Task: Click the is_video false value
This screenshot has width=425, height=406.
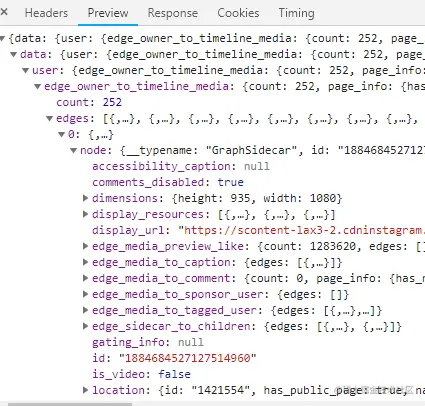Action: point(174,374)
